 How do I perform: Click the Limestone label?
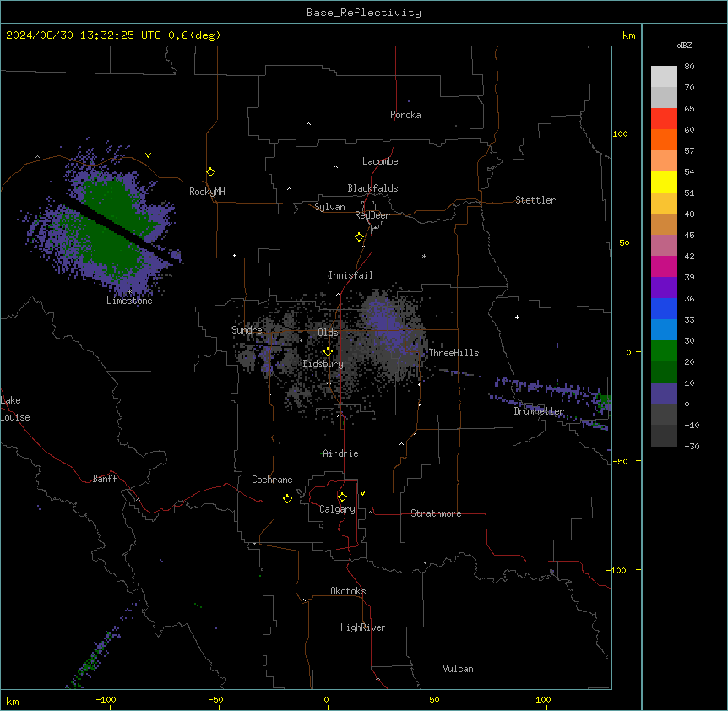pos(129,301)
